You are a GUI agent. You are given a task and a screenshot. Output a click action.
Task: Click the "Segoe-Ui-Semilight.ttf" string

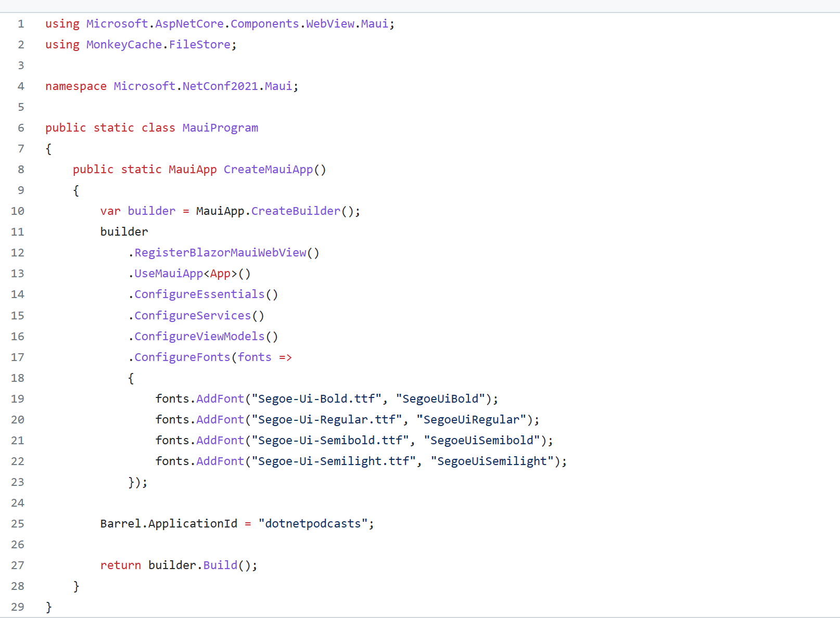click(334, 461)
